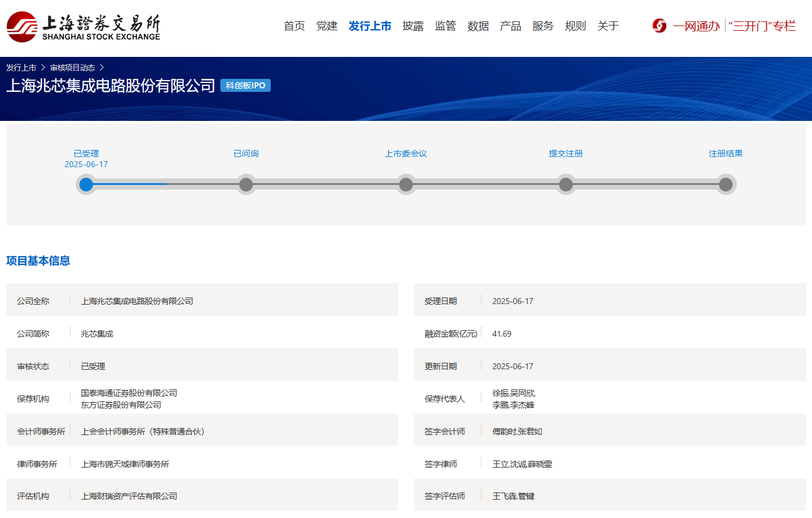
Task: Click the 发行上市 breadcrumb link
Action: coord(21,68)
